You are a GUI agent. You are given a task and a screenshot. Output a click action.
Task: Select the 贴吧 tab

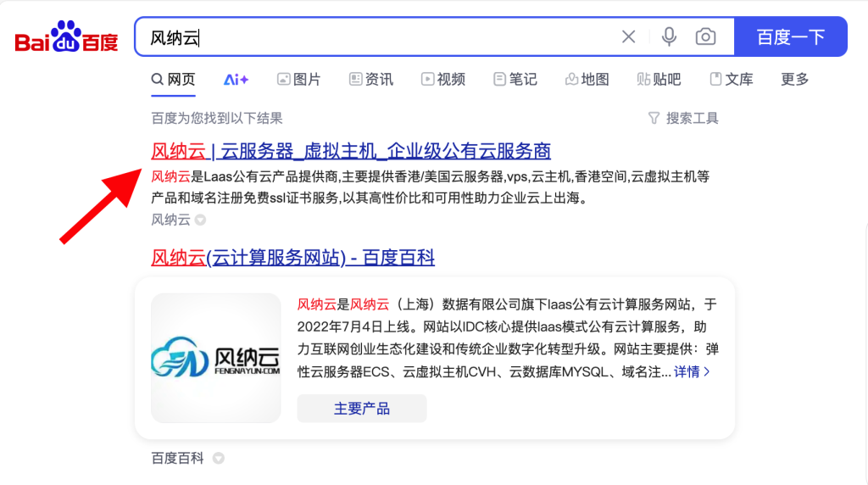point(659,80)
